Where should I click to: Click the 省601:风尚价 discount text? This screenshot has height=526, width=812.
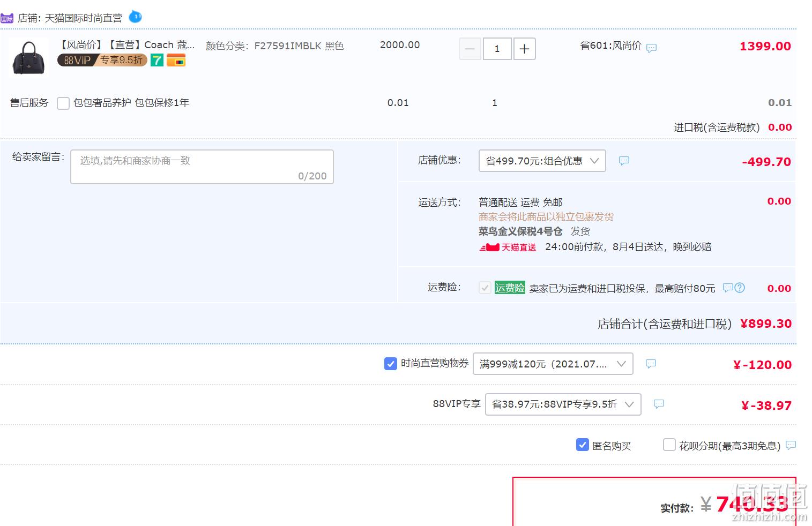610,46
